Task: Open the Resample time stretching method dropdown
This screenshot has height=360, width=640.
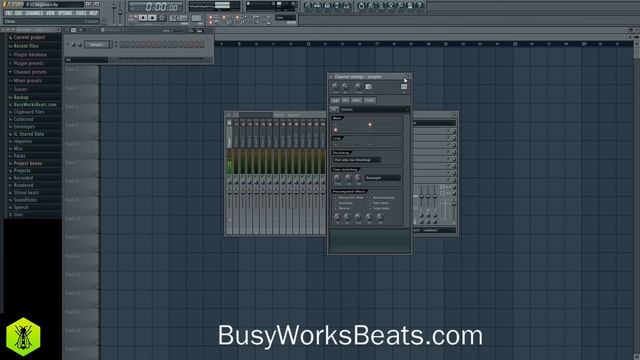Action: pos(382,178)
